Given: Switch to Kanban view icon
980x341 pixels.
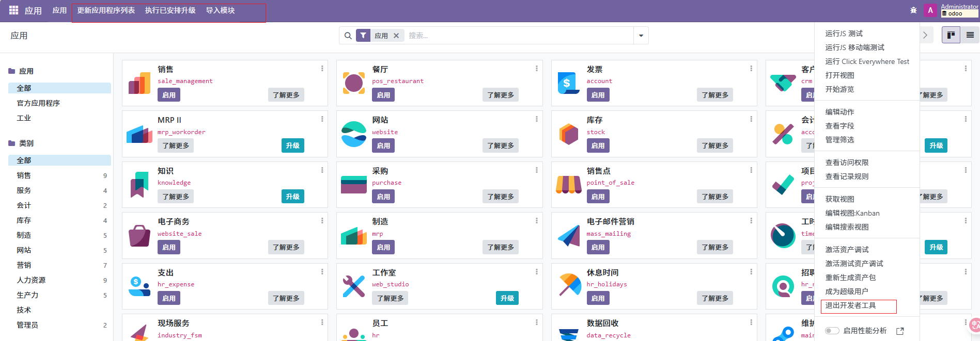Looking at the screenshot, I should [x=951, y=35].
